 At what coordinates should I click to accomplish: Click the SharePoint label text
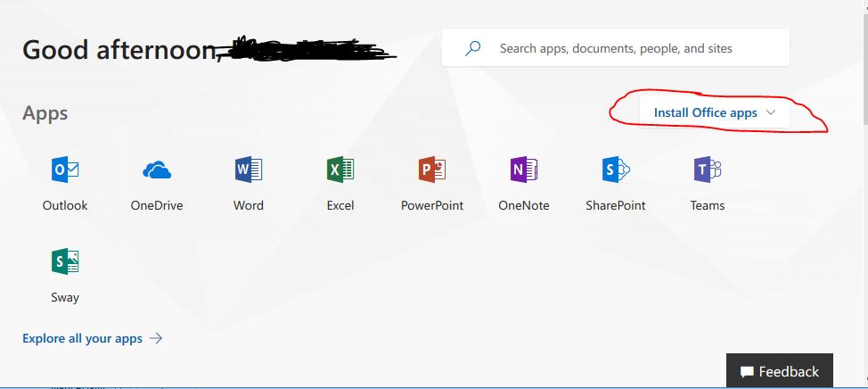pyautogui.click(x=616, y=205)
